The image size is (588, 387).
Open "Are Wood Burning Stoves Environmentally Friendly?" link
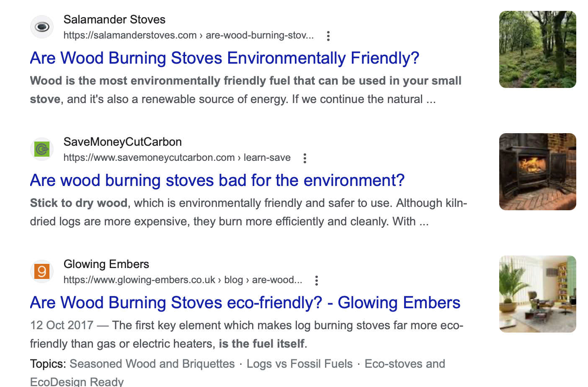224,58
